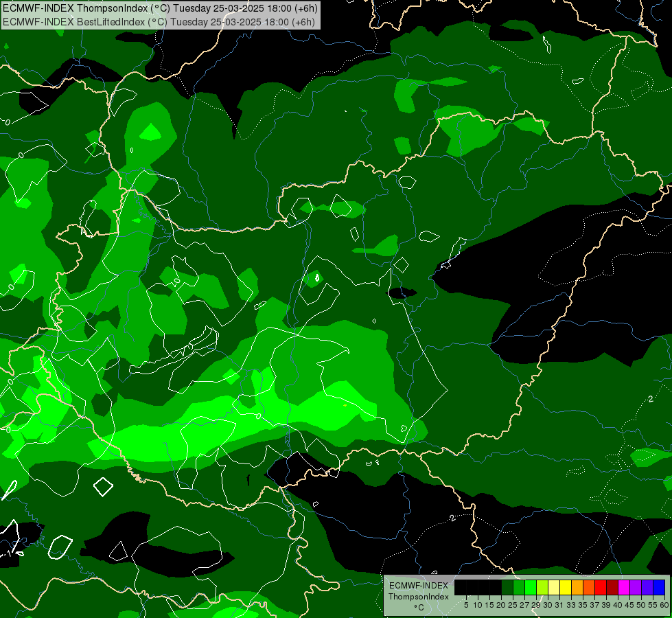
Task: Select the bright green 27-29 legend swatch
Action: point(531,588)
